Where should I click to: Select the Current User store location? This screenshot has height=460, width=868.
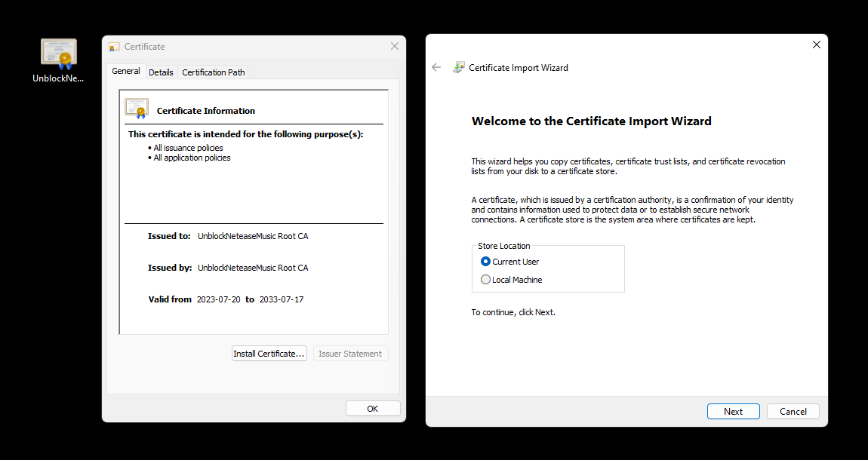click(509, 262)
